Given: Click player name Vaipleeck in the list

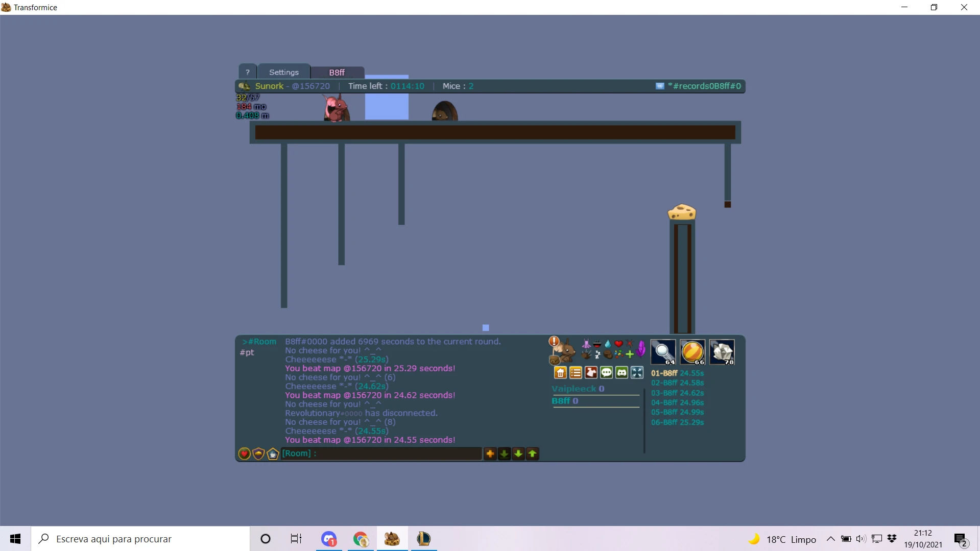Looking at the screenshot, I should (573, 389).
